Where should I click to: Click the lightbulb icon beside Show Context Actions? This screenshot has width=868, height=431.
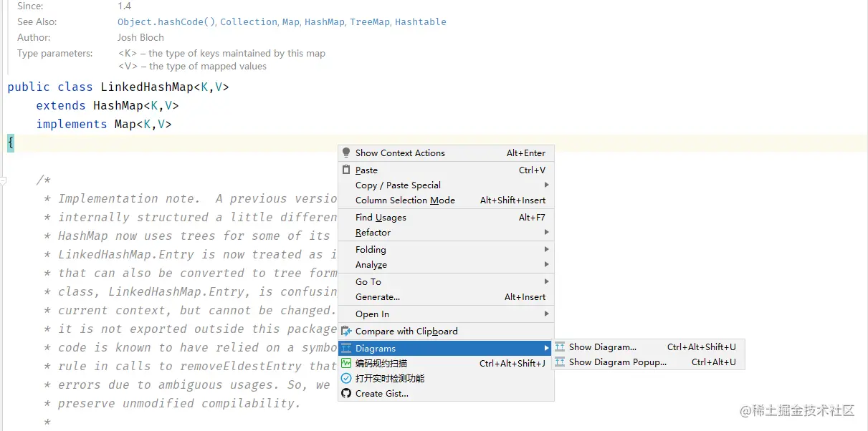pos(346,152)
